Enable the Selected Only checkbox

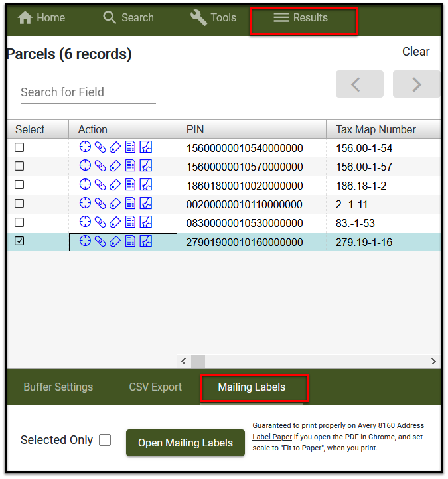[x=105, y=440]
